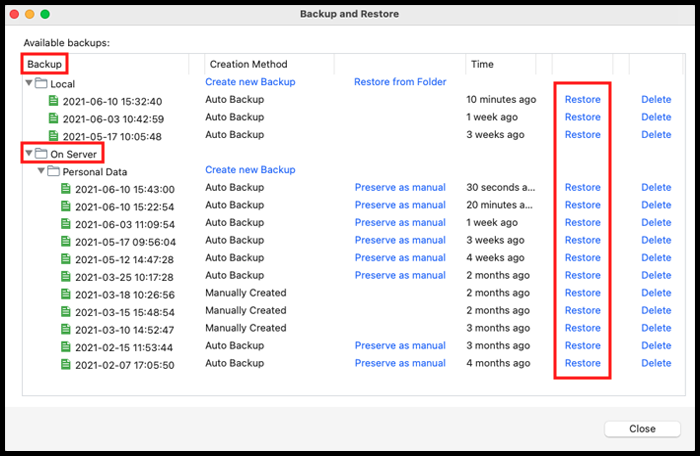
Task: Collapse the On Server tree node
Action: [x=29, y=154]
